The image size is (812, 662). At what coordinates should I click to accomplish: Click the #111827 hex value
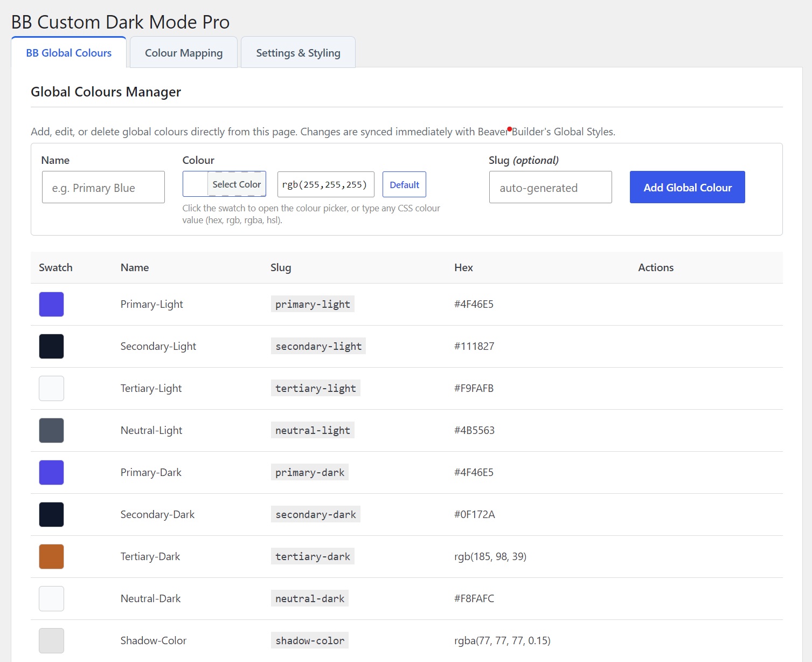pyautogui.click(x=474, y=346)
